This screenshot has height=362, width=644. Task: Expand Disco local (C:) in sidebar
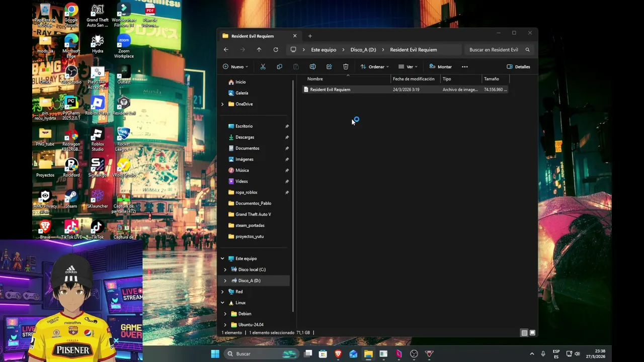pos(225,269)
